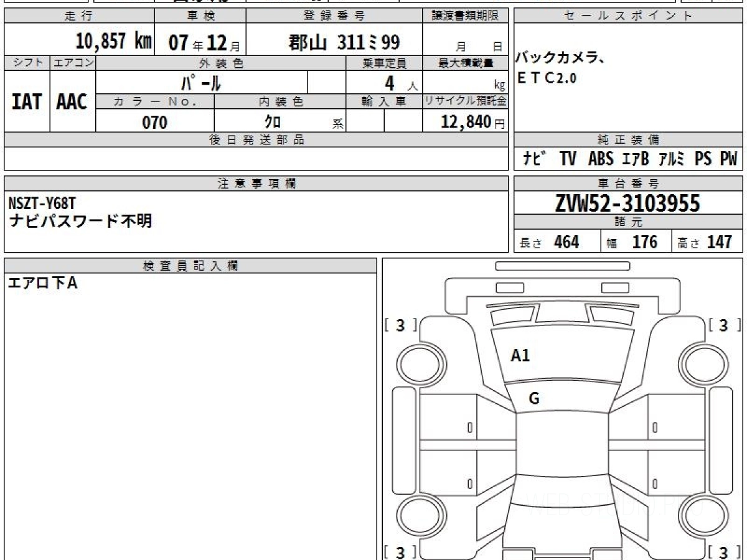The image size is (747, 560).
Task: Click the 外装色 header
Action: click(221, 63)
